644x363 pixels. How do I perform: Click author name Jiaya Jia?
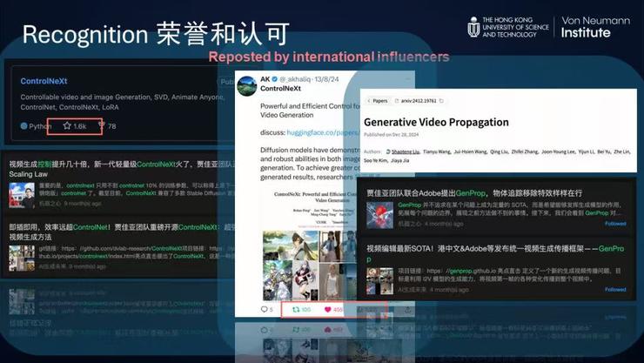coord(400,160)
